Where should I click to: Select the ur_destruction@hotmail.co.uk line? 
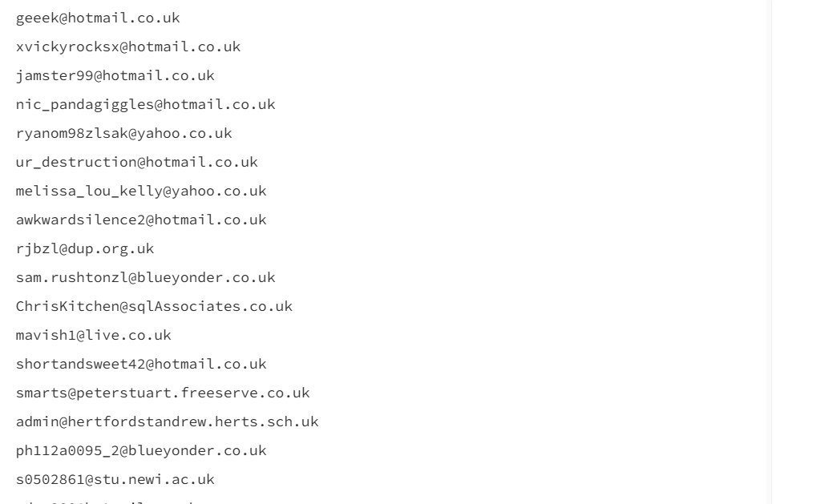136,162
